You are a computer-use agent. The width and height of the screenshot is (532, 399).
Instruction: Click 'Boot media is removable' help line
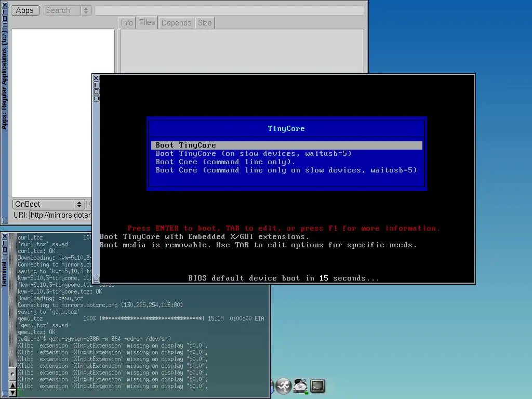258,245
